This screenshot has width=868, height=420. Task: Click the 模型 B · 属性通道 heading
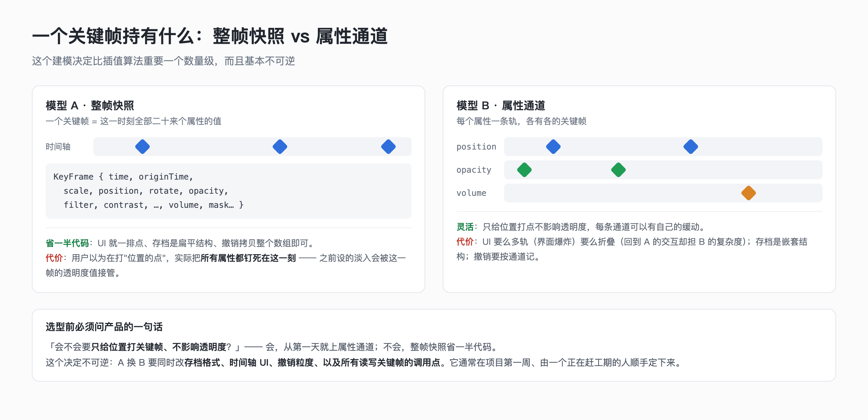(x=501, y=105)
